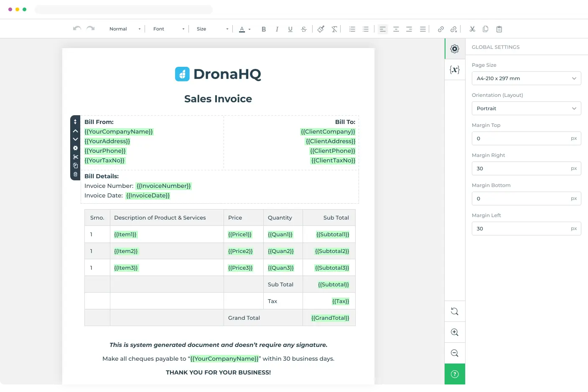
Task: Clear formatting with the format-removal icon
Action: [x=334, y=29]
